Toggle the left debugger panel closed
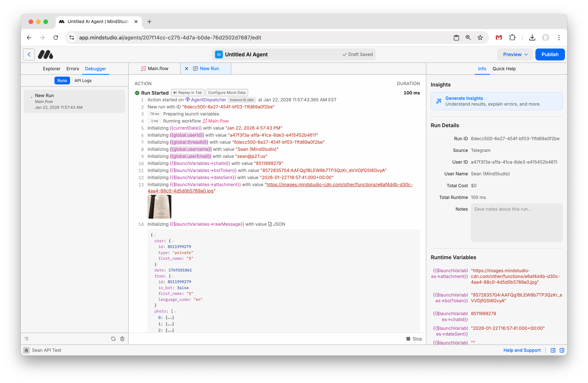Image resolution: width=588 pixels, height=383 pixels. (x=553, y=350)
